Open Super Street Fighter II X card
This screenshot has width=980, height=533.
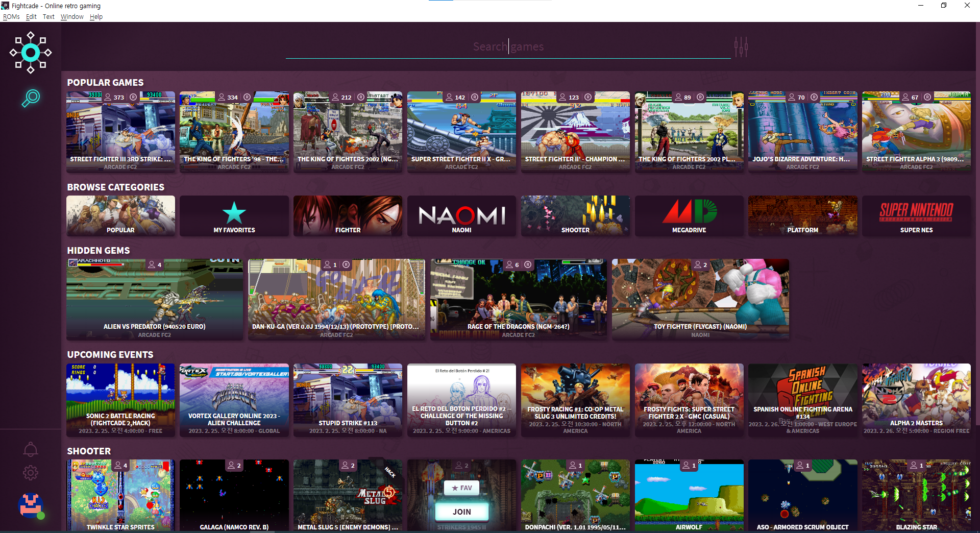click(x=461, y=132)
